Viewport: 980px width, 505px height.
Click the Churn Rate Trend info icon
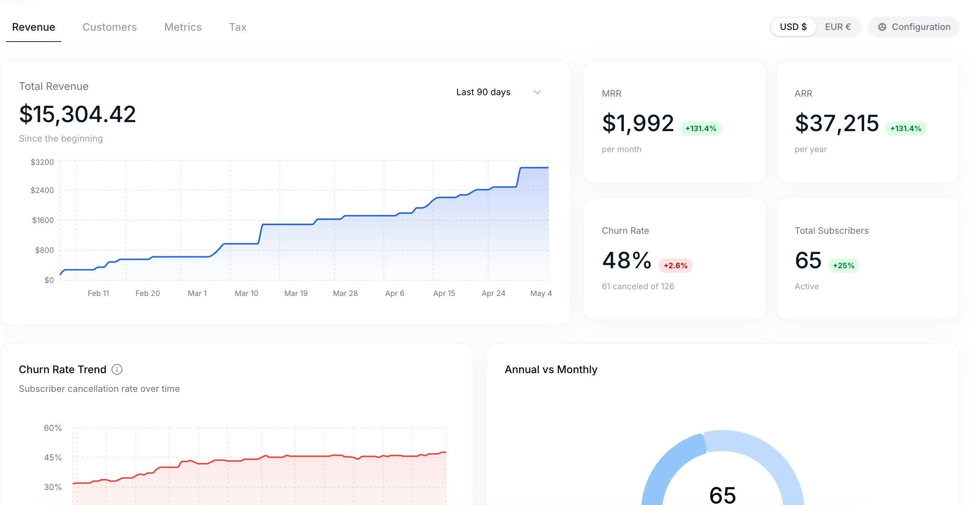pos(117,369)
